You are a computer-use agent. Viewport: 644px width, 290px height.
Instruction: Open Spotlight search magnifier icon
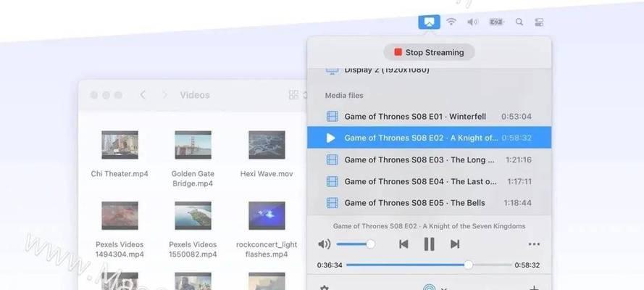point(519,22)
